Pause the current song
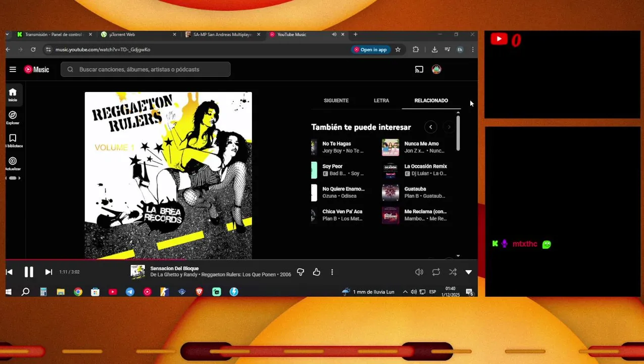 click(29, 272)
